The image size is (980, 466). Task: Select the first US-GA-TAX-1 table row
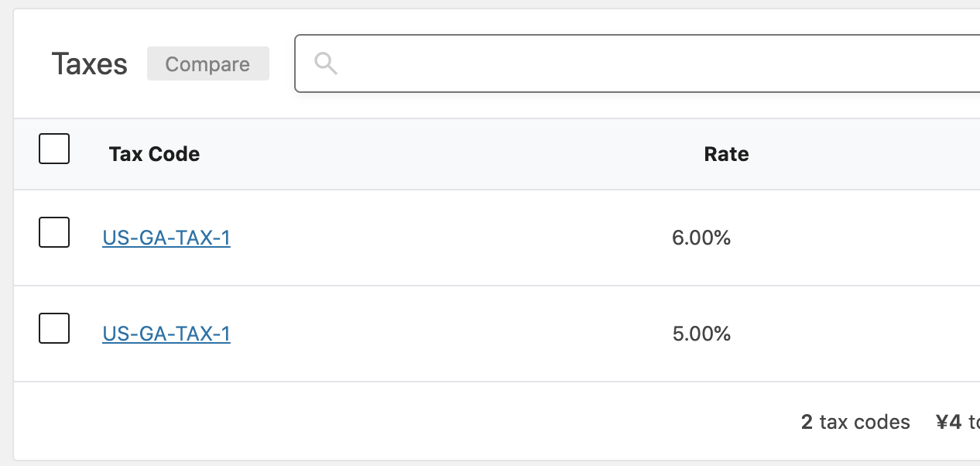pos(464,238)
